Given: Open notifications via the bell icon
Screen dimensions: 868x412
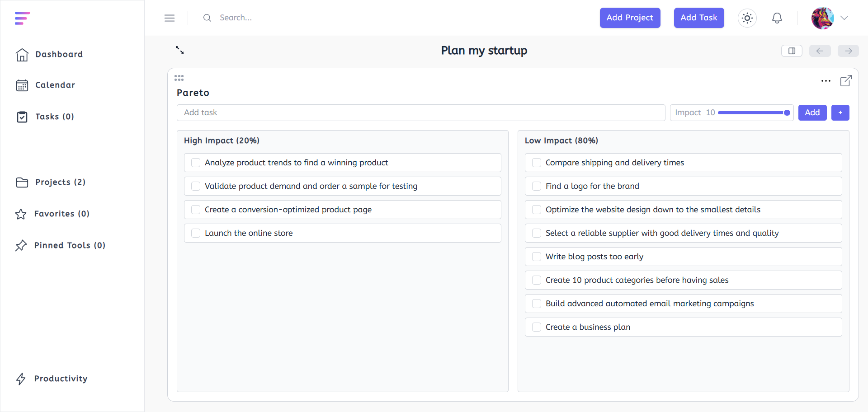Looking at the screenshot, I should coord(777,18).
